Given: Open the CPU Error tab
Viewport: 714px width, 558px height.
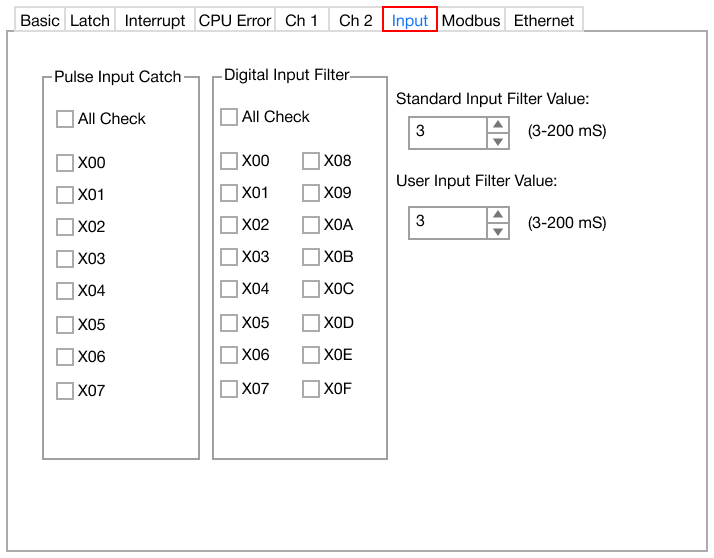Looking at the screenshot, I should click(x=235, y=20).
